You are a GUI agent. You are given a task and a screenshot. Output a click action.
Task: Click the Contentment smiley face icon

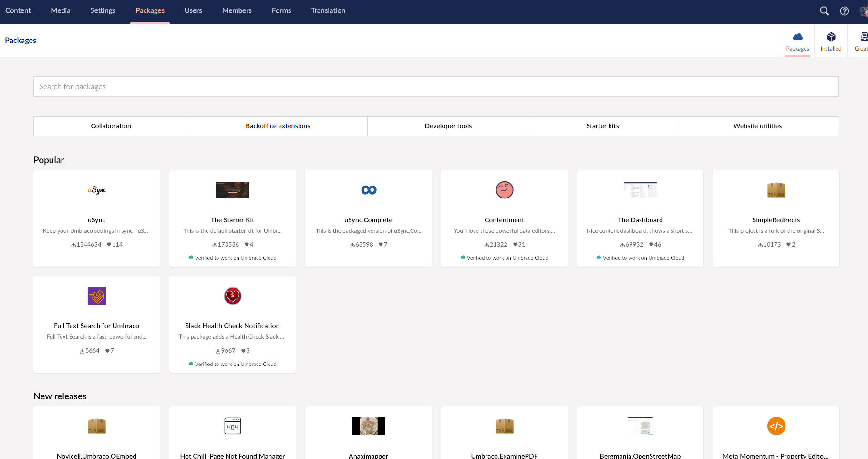pos(504,190)
